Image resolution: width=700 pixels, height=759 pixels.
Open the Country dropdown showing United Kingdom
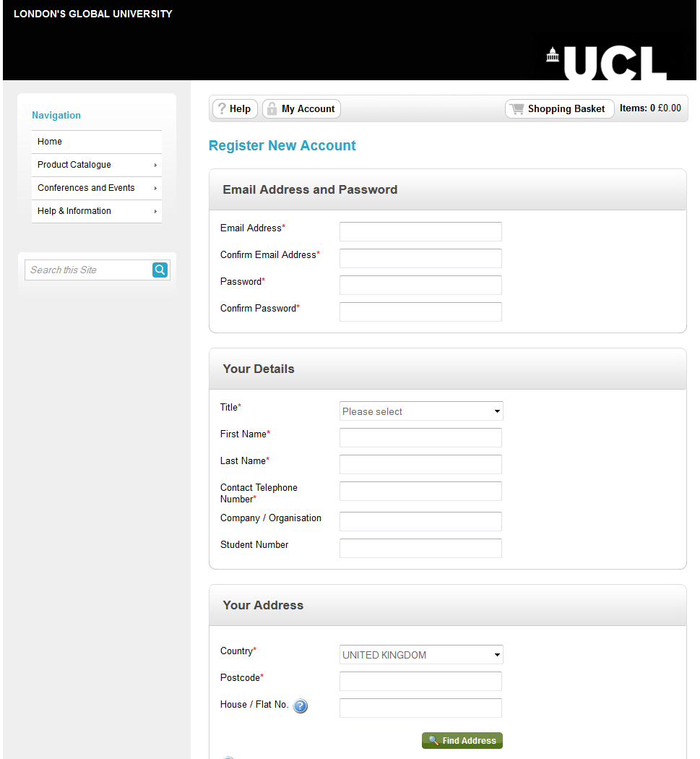[x=421, y=654]
